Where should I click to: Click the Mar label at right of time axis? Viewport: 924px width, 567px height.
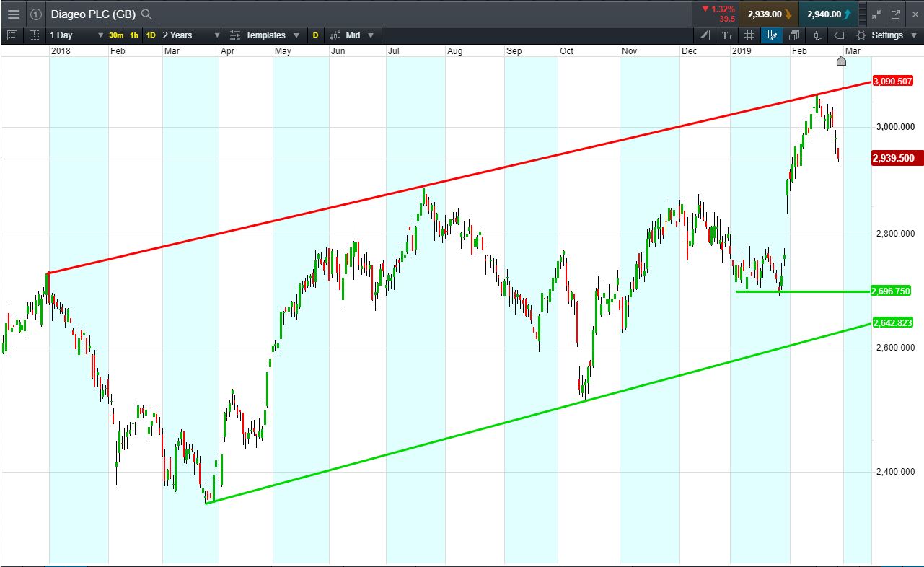point(853,51)
